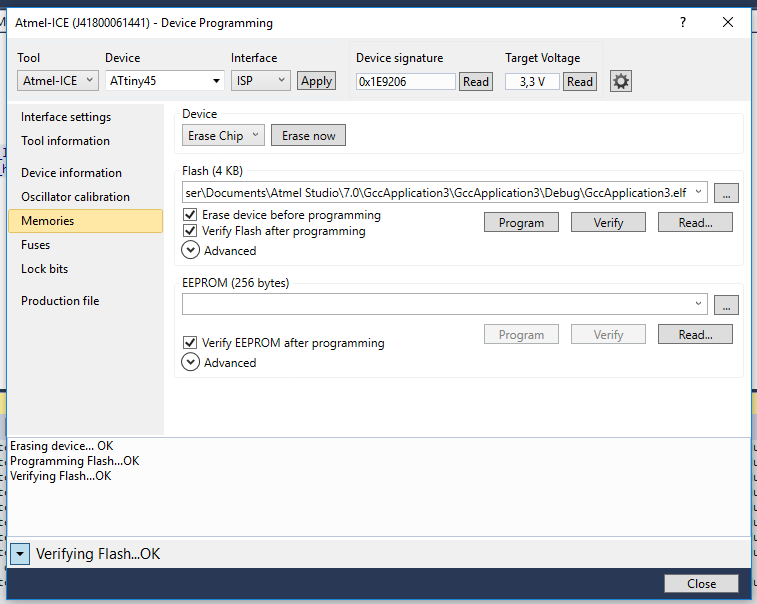Switch to the Fuses page
Screen dimensions: 757x604
pos(36,245)
